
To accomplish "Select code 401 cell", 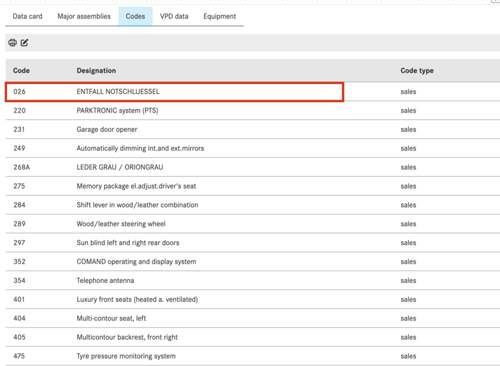I will pos(19,299).
